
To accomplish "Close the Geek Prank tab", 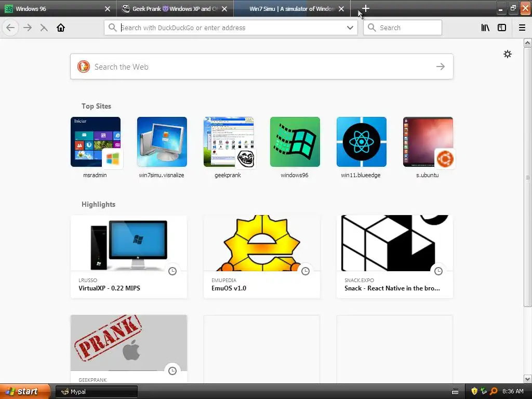I will pos(224,9).
